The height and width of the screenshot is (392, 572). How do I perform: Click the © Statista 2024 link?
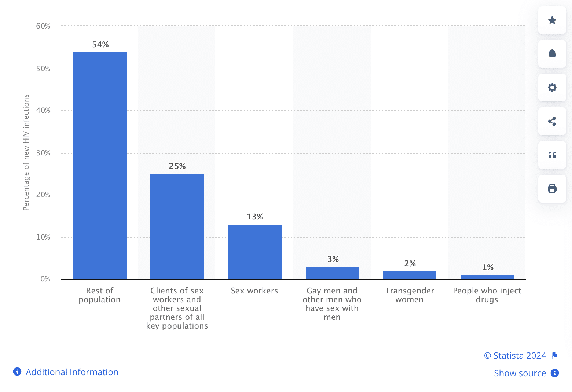click(x=515, y=355)
